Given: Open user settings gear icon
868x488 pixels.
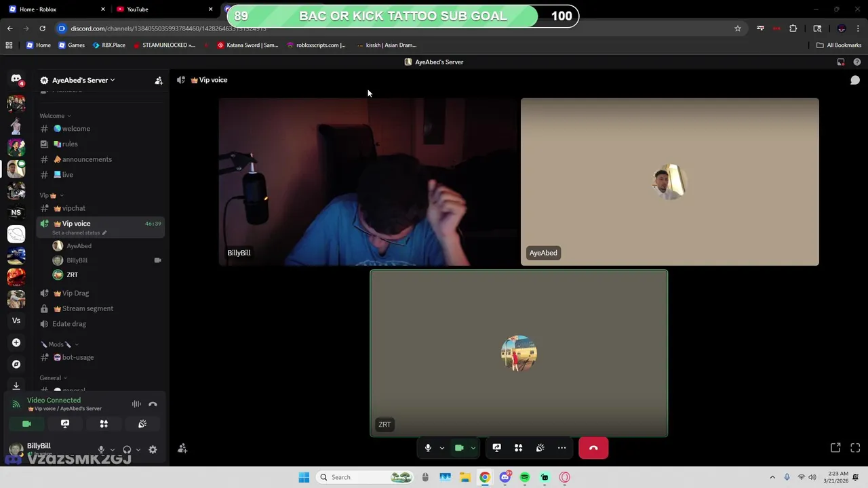Looking at the screenshot, I should click(x=153, y=449).
